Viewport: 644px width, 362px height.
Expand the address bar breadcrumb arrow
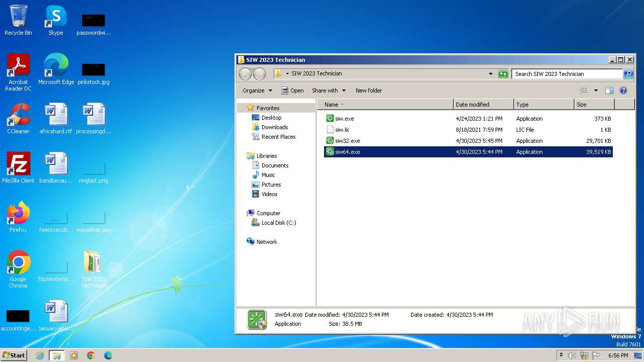(287, 74)
